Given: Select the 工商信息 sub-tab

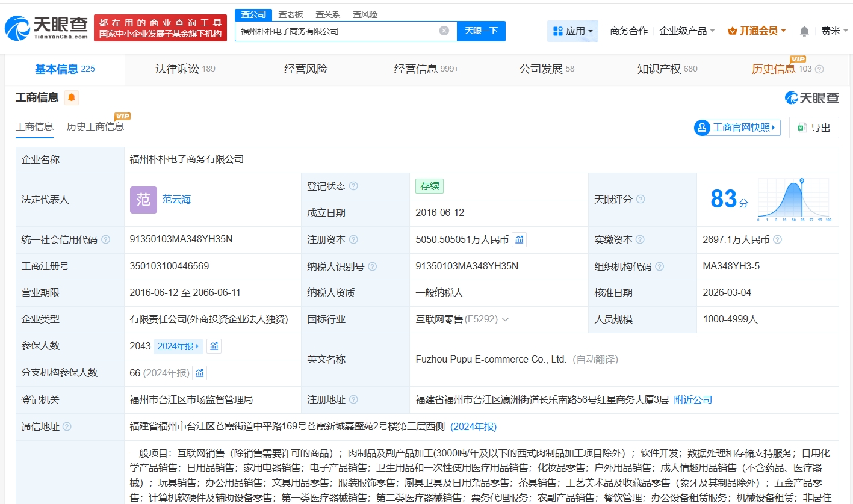Looking at the screenshot, I should (34, 126).
